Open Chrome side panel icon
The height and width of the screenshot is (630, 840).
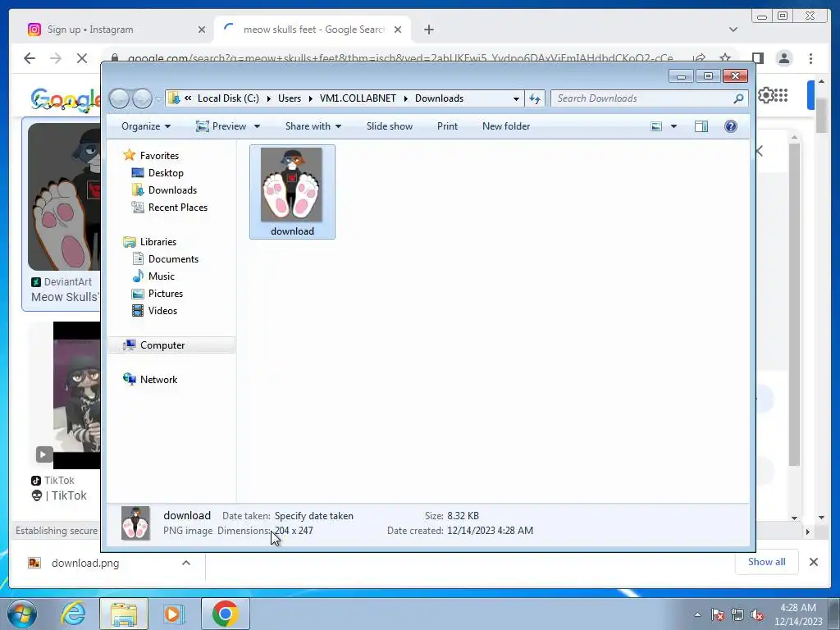757,58
